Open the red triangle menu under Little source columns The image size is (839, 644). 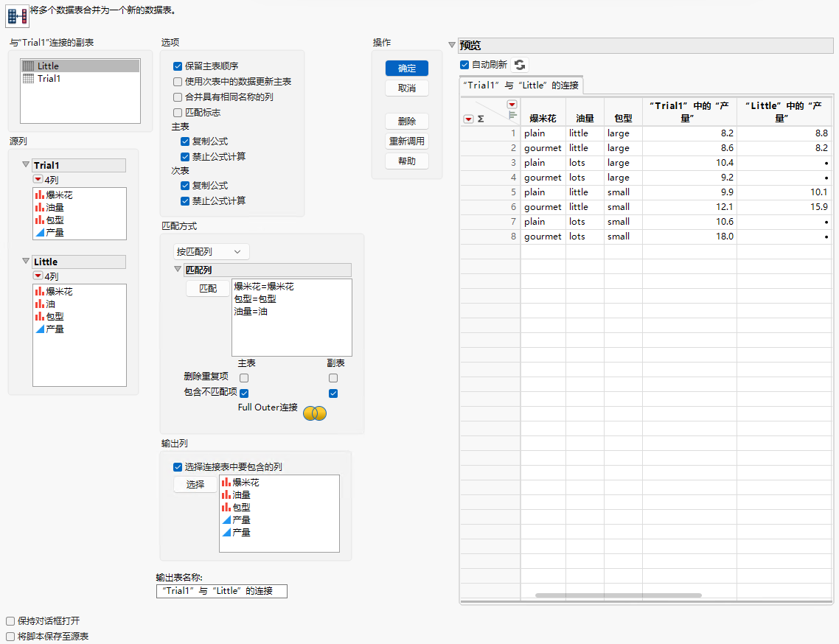click(x=38, y=276)
